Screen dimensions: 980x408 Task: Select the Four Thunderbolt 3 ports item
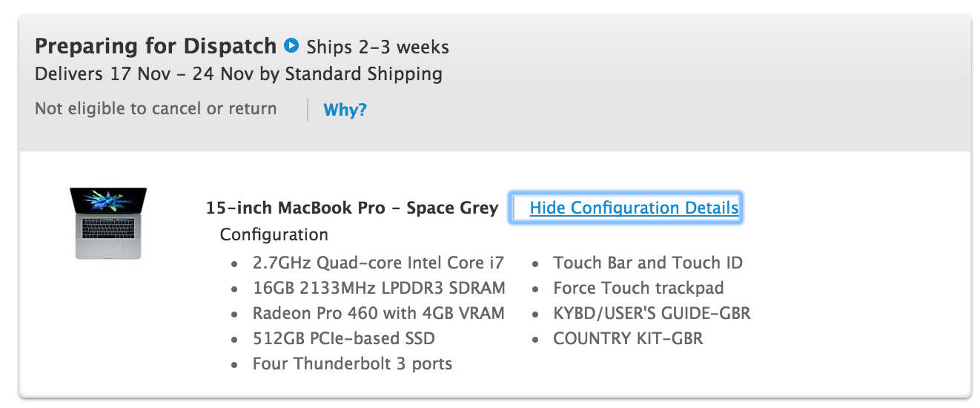(x=353, y=364)
